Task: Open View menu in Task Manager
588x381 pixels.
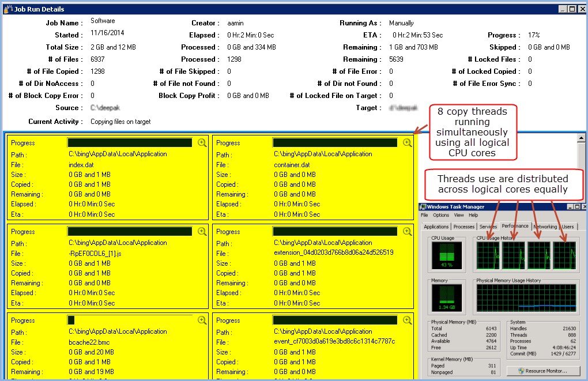Action: pyautogui.click(x=459, y=215)
